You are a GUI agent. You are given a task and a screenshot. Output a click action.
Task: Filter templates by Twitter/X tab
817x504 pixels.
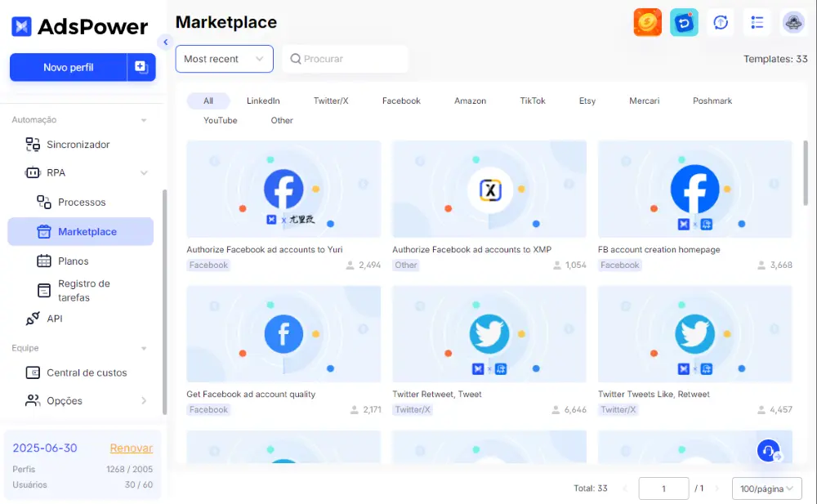point(331,100)
